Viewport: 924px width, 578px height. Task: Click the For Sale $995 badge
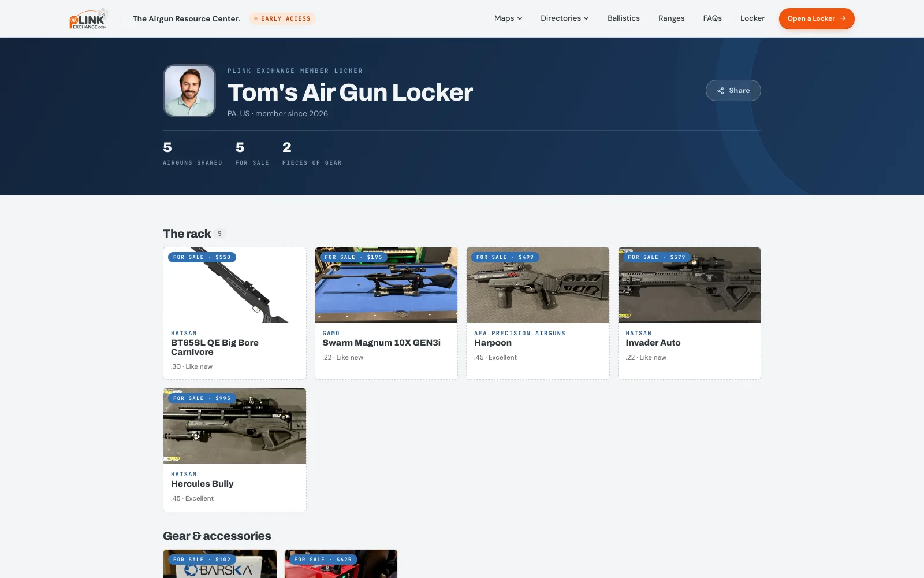point(202,398)
